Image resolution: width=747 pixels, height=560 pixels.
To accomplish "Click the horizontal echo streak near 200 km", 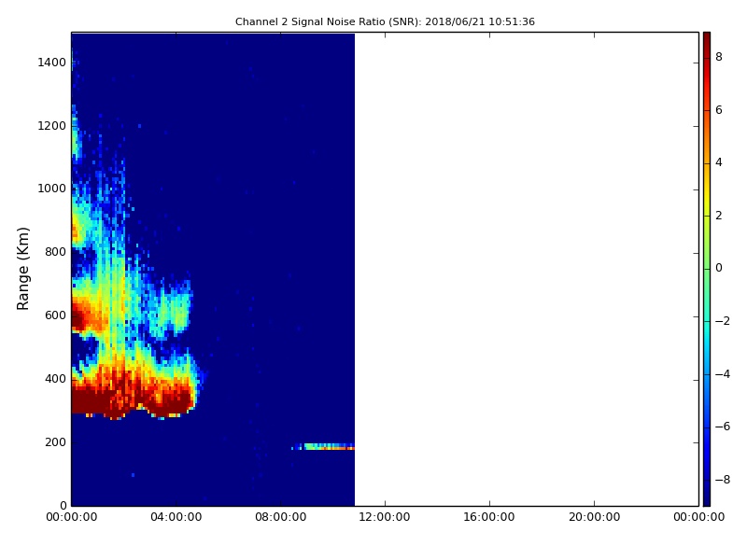I will (x=323, y=447).
